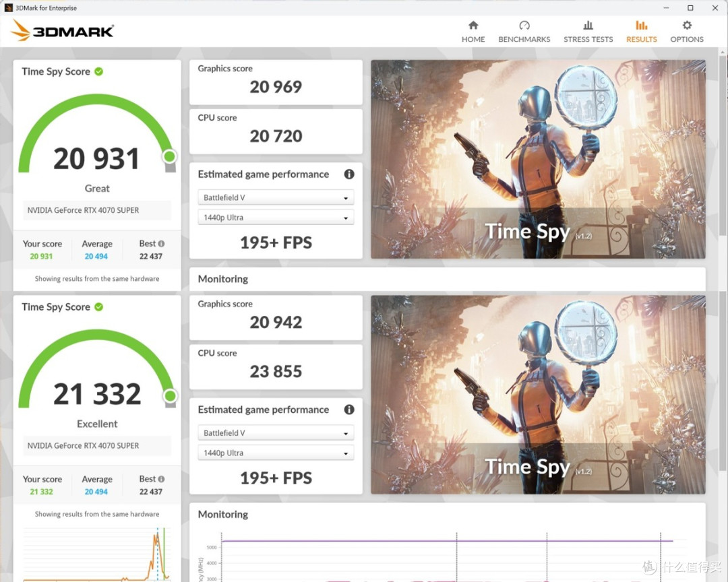This screenshot has height=582, width=728.
Task: Click the lower Monitoring header
Action: coord(223,514)
